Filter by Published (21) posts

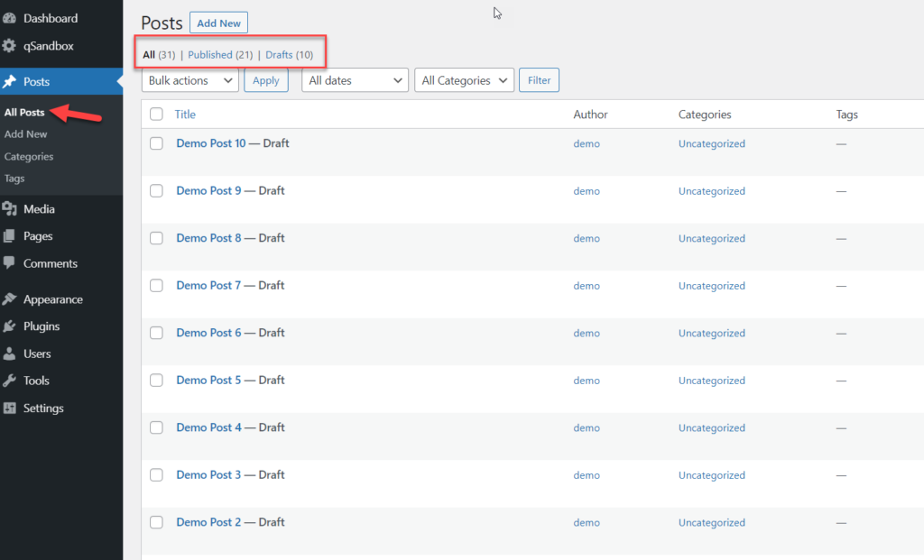pyautogui.click(x=220, y=55)
